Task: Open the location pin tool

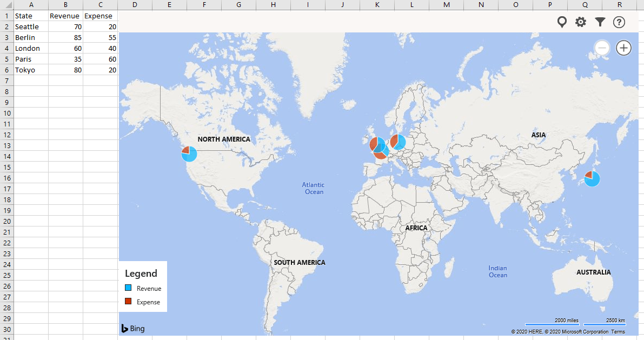Action: (x=562, y=22)
